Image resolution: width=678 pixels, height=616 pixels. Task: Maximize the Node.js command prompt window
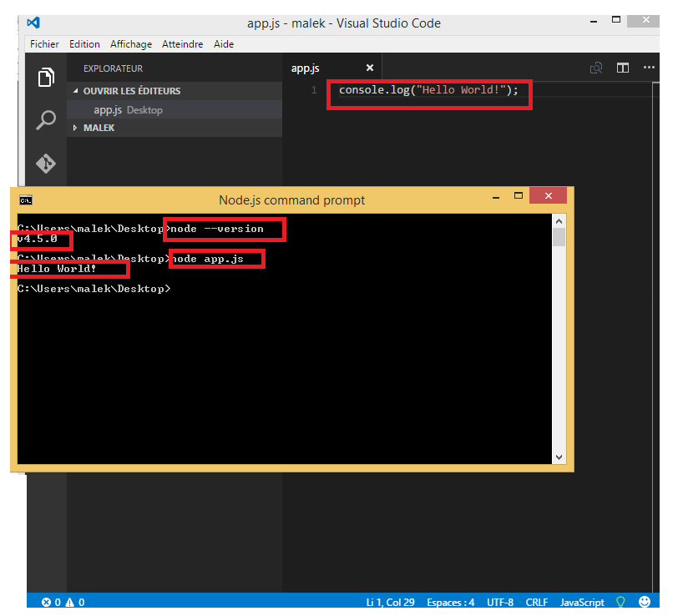[519, 196]
